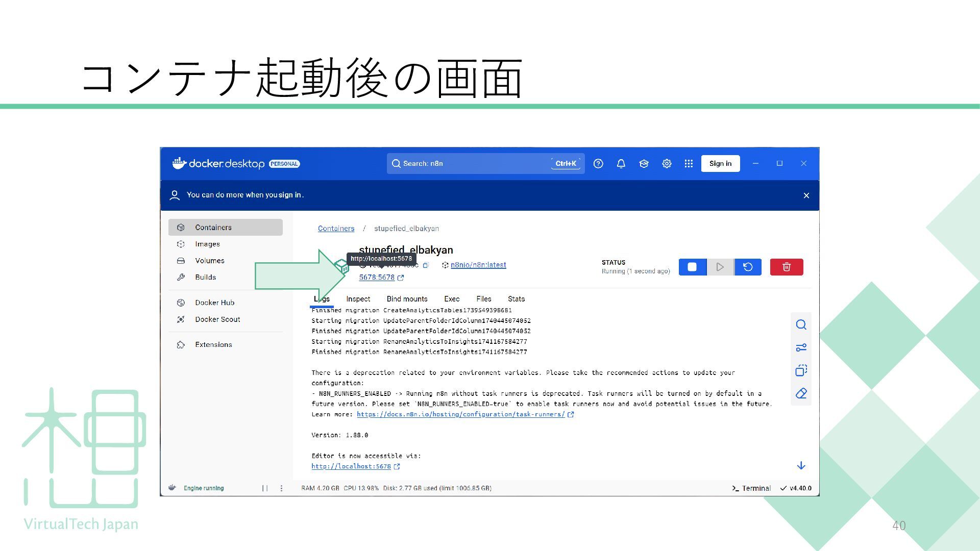This screenshot has width=980, height=551.
Task: Select Images in the sidebar
Action: pyautogui.click(x=207, y=244)
